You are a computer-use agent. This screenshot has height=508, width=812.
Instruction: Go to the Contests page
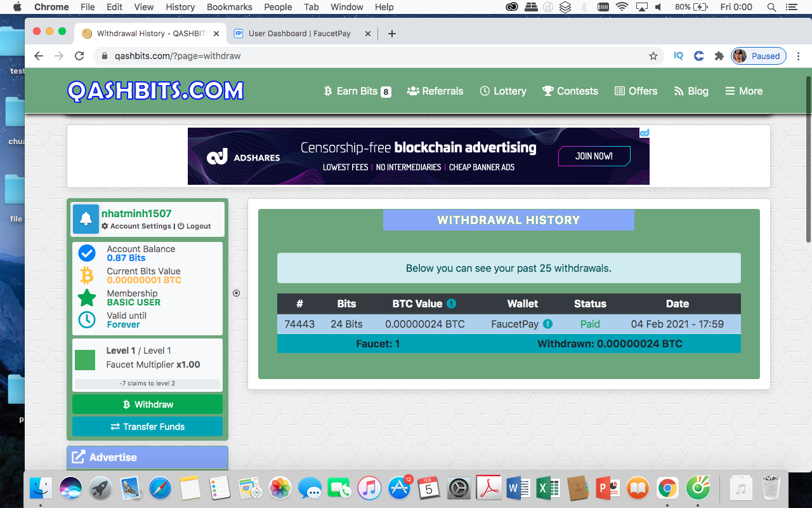(570, 91)
